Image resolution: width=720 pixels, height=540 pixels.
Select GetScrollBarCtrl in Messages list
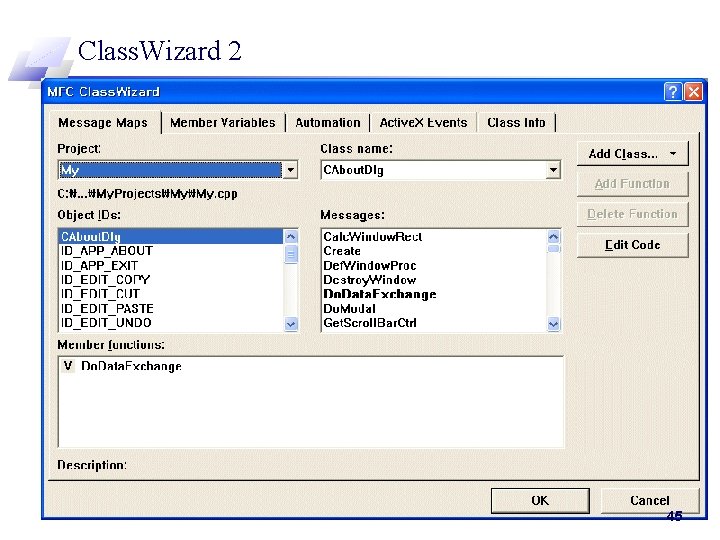(x=434, y=323)
